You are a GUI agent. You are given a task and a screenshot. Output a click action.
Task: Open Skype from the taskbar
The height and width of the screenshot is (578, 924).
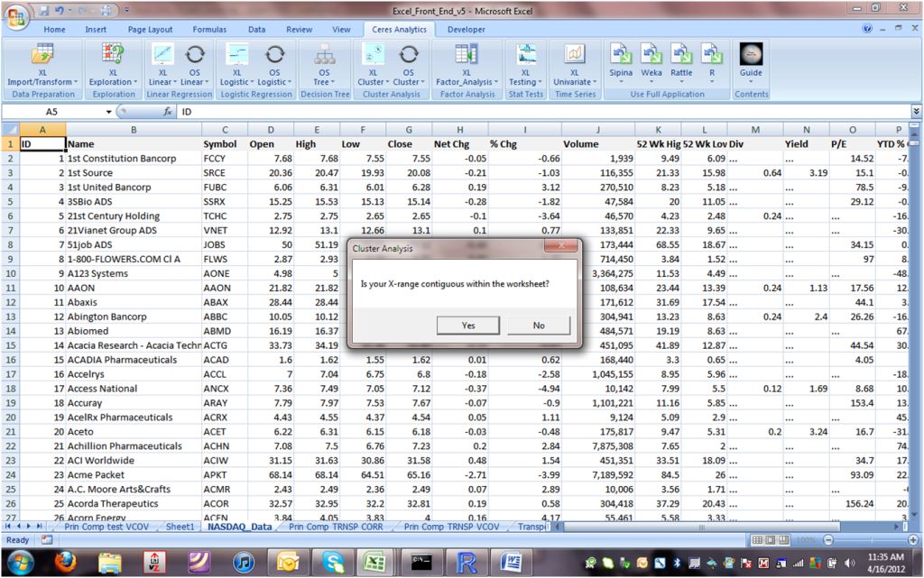(333, 563)
